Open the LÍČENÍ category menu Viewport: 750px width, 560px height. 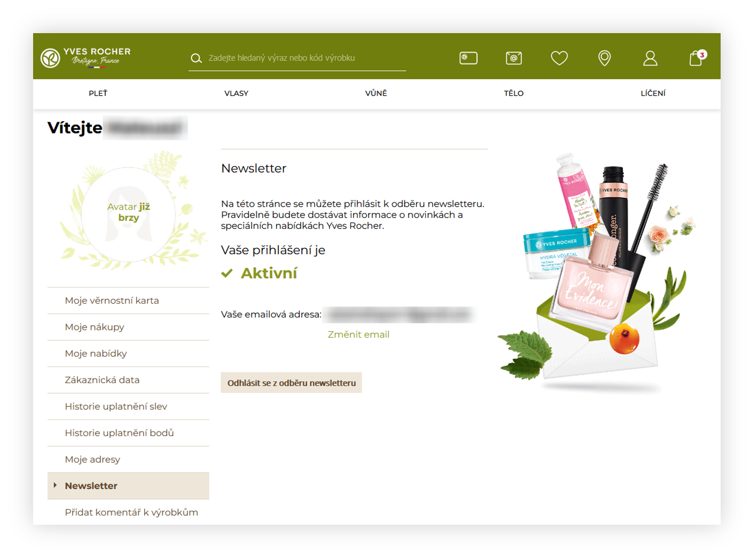(x=653, y=93)
